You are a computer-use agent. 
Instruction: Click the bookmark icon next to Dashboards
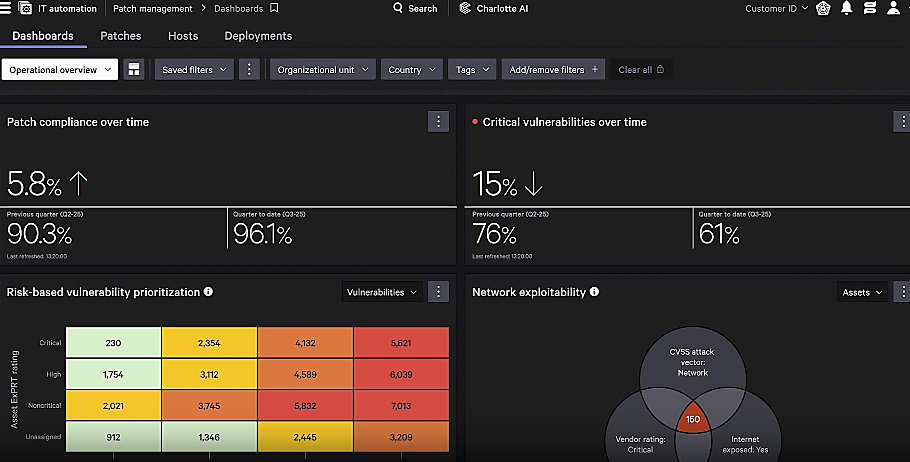[274, 8]
